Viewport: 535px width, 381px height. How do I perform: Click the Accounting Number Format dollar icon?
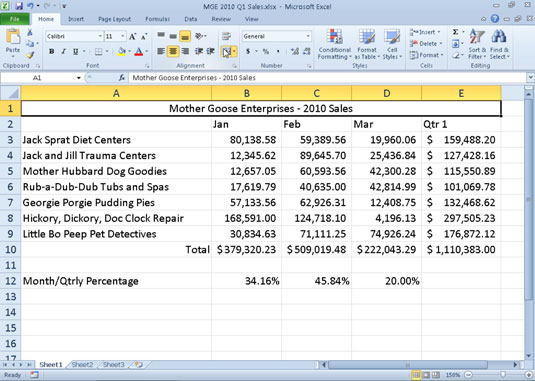click(248, 52)
